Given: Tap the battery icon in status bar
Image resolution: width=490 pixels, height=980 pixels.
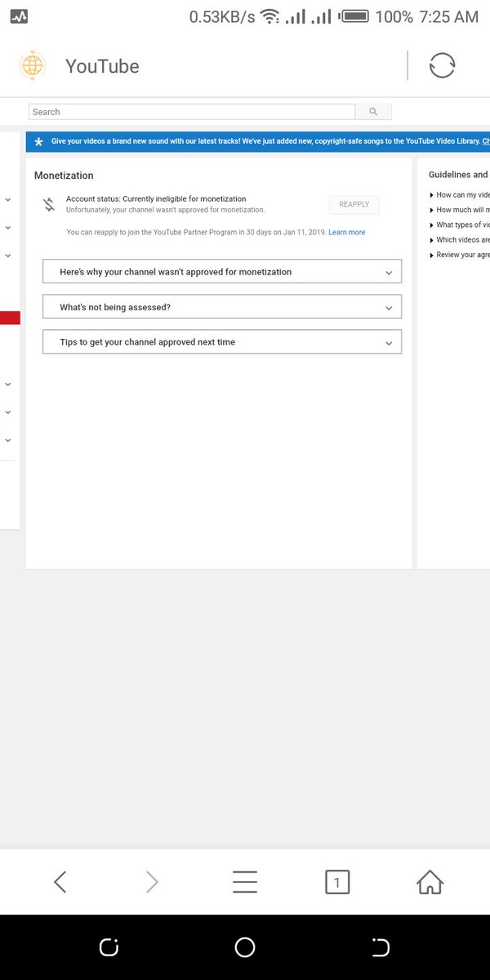Looking at the screenshot, I should coord(353,16).
